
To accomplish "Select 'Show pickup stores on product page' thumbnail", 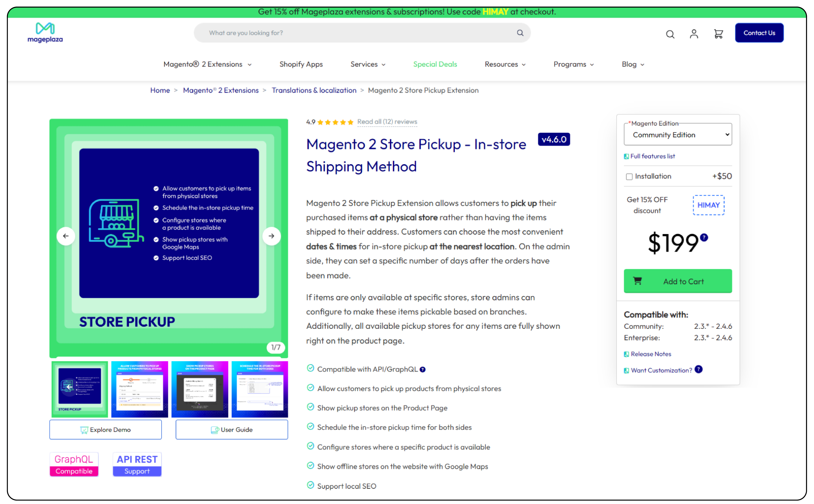I will point(200,389).
